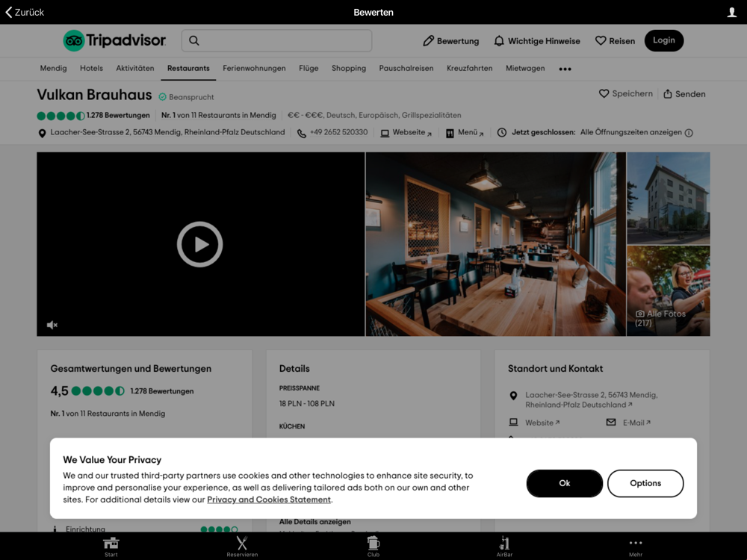Open Mietwagen tab

click(x=525, y=68)
